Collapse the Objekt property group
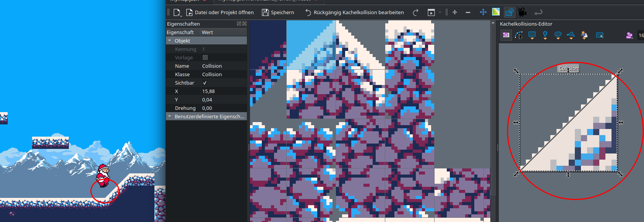 tap(170, 41)
